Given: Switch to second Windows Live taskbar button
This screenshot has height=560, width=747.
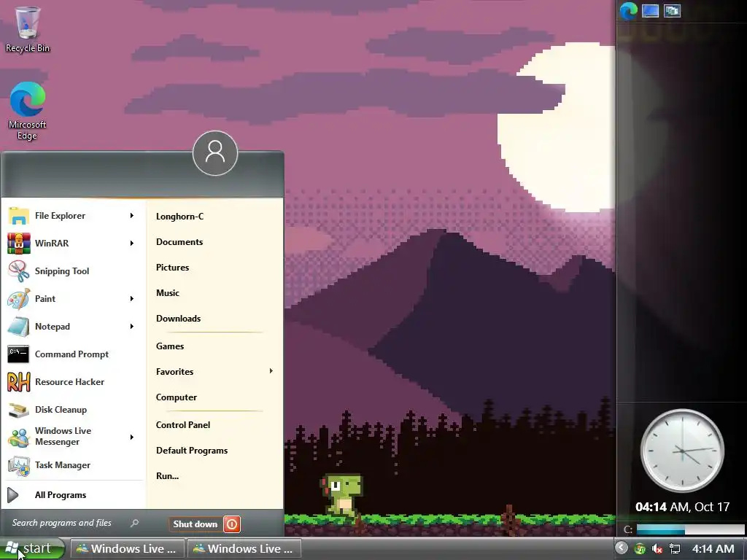Looking at the screenshot, I should [x=244, y=548].
